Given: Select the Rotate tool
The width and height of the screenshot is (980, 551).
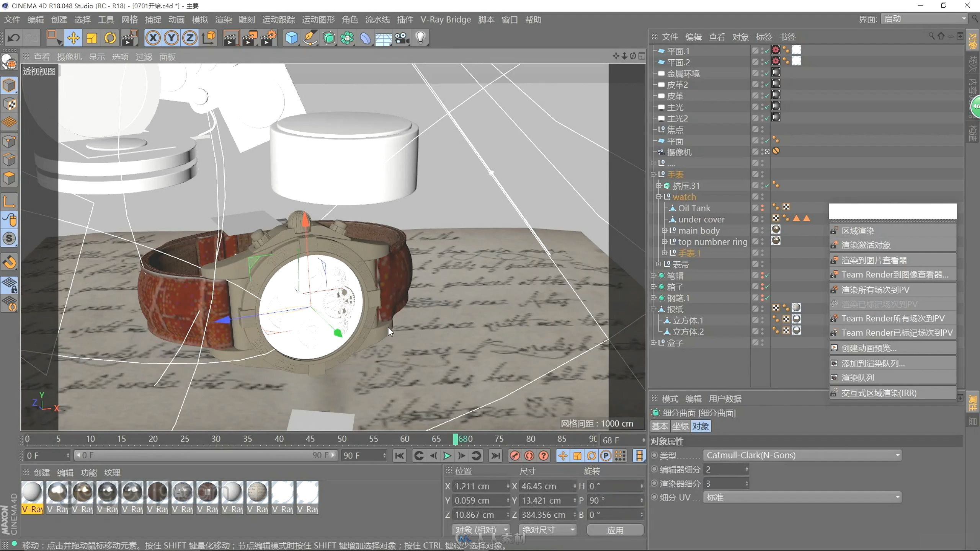Looking at the screenshot, I should point(110,38).
